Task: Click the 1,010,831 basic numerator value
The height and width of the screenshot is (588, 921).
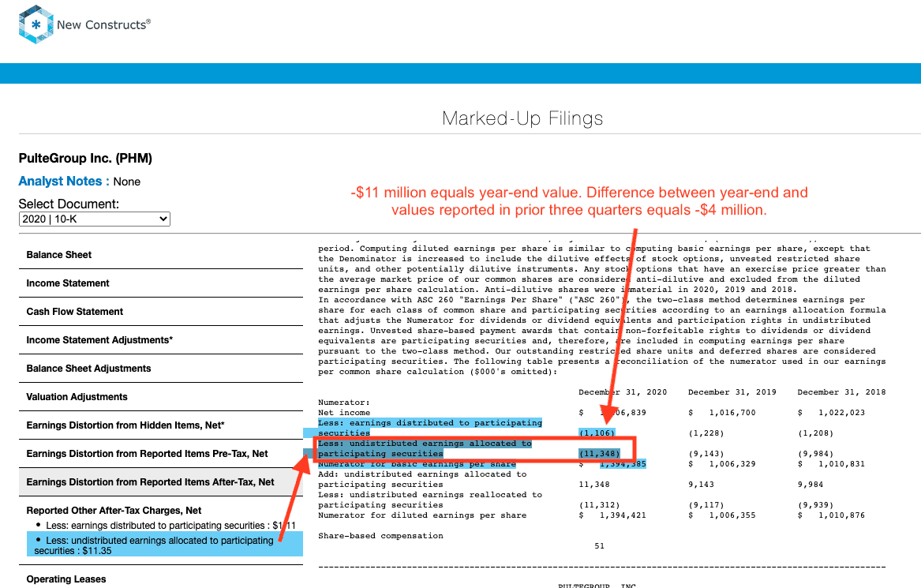Action: pos(842,464)
